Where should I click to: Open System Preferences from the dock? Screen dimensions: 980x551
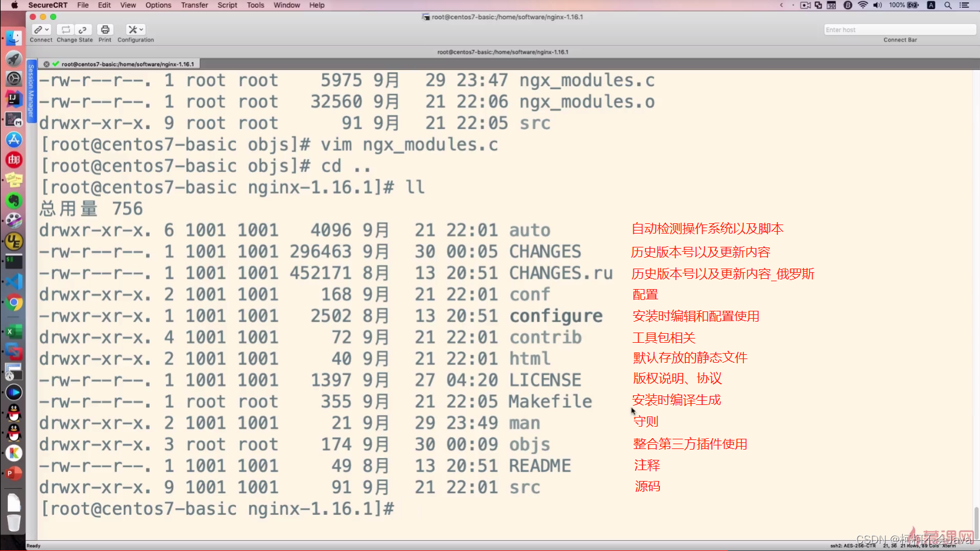click(14, 78)
